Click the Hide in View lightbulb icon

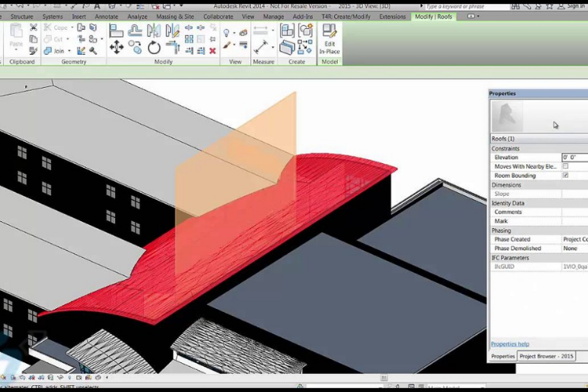pyautogui.click(x=226, y=33)
